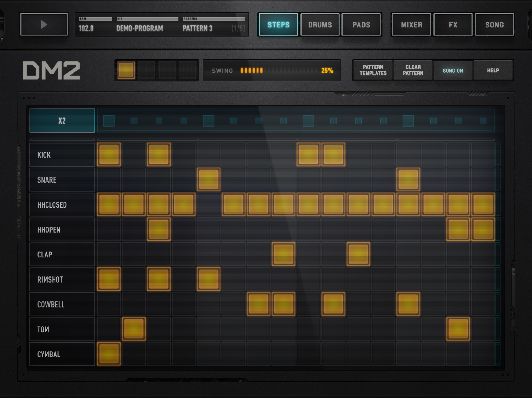
Task: Turn off KICK step 3
Action: pos(159,155)
